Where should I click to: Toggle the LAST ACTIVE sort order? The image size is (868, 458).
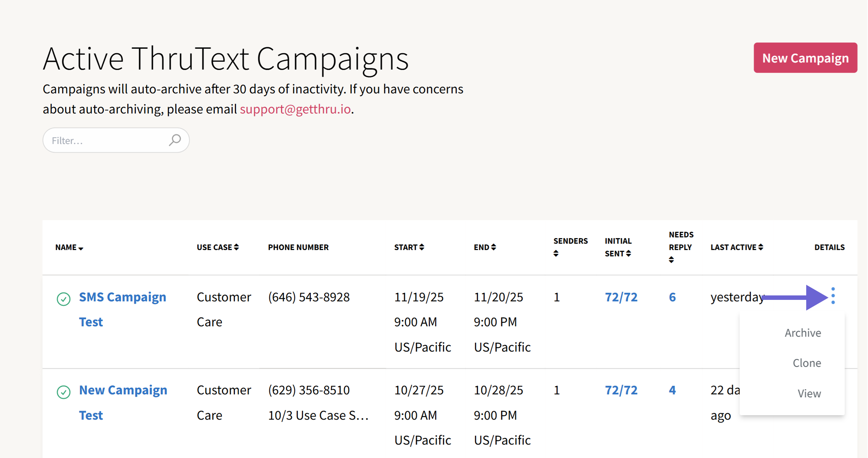pyautogui.click(x=760, y=247)
